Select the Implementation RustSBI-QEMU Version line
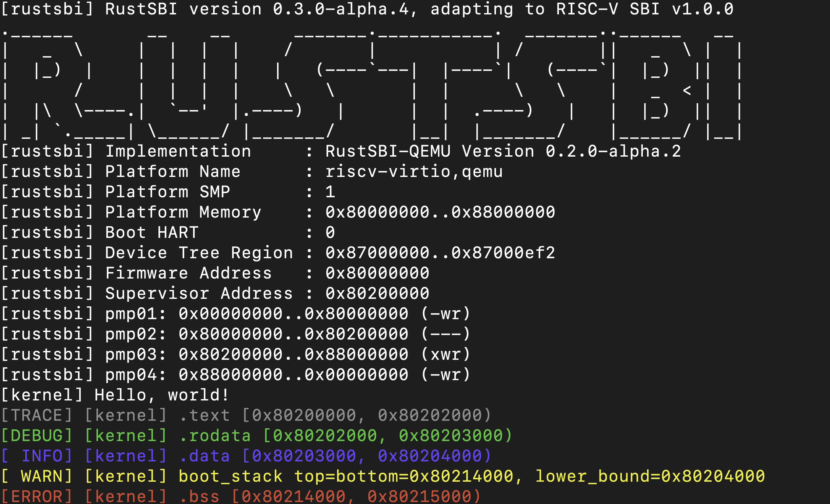Viewport: 830px width, 504px height. click(x=341, y=151)
